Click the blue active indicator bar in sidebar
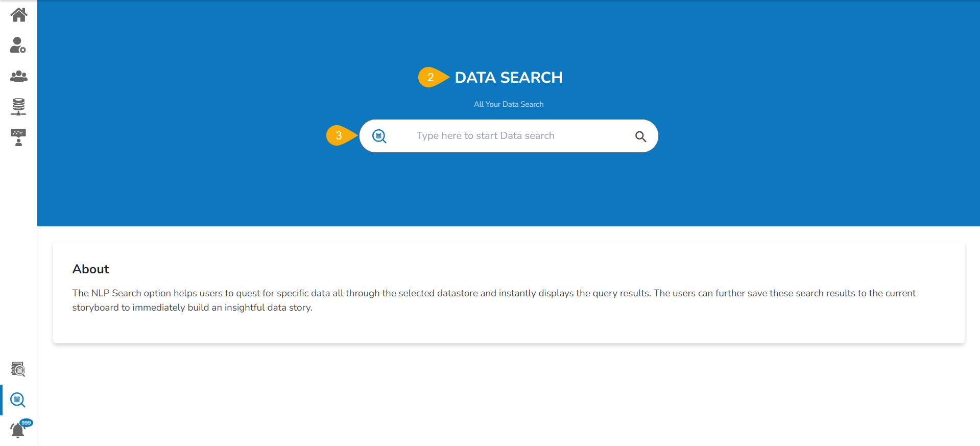The image size is (980, 446). (x=1, y=400)
